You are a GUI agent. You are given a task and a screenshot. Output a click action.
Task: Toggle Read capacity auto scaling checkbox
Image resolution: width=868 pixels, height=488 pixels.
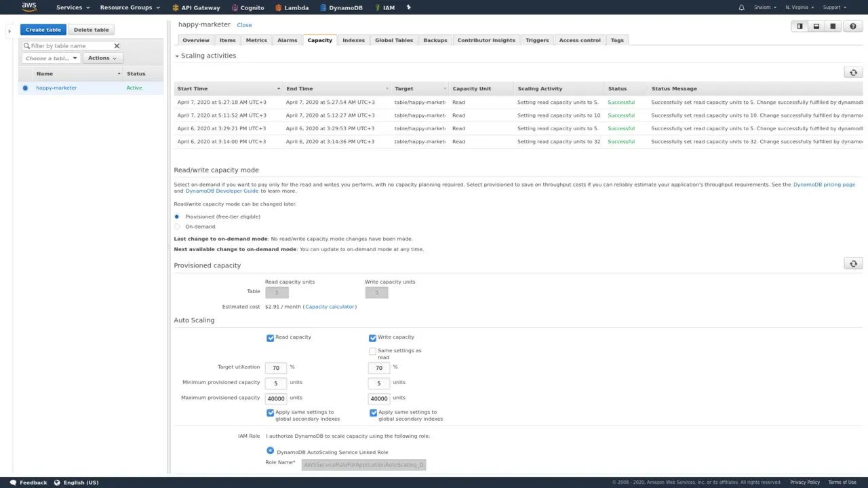[x=271, y=337]
